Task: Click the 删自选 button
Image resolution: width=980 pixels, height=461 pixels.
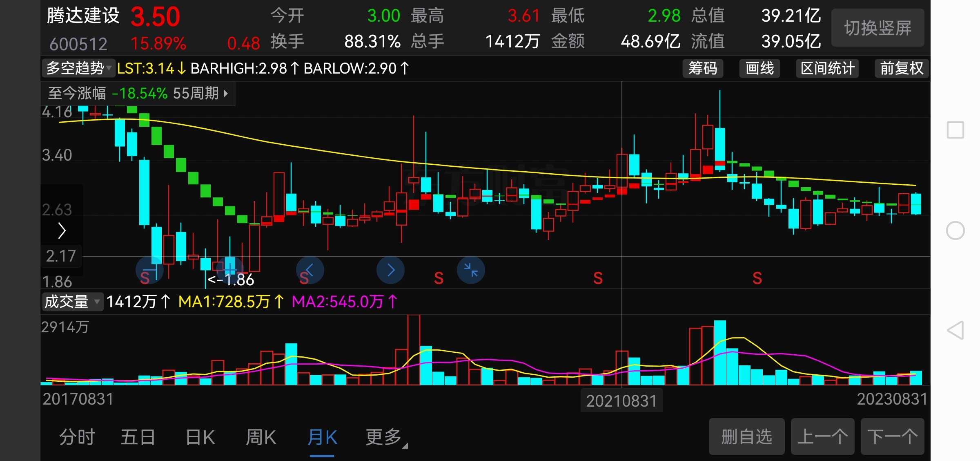Action: click(x=746, y=436)
